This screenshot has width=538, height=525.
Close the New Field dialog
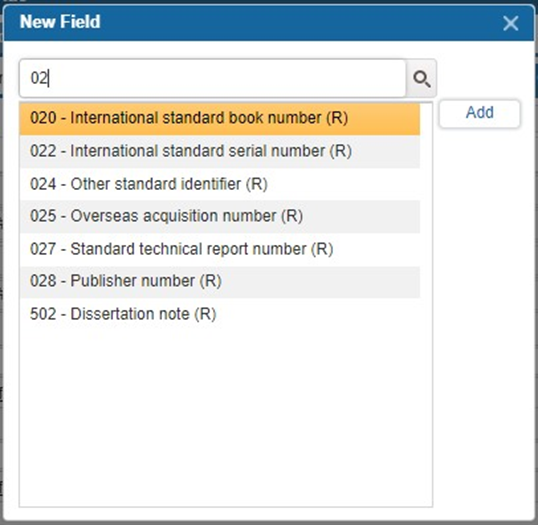[x=510, y=23]
